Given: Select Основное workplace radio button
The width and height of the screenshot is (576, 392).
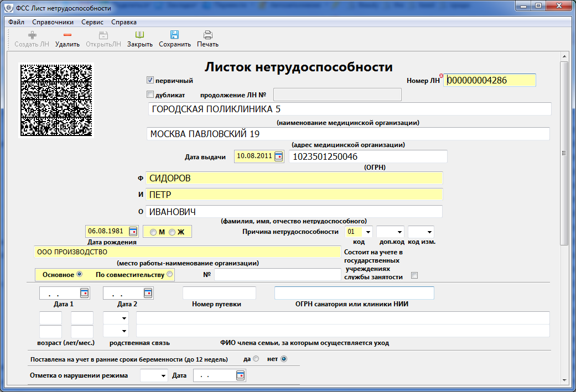Looking at the screenshot, I should [x=79, y=274].
